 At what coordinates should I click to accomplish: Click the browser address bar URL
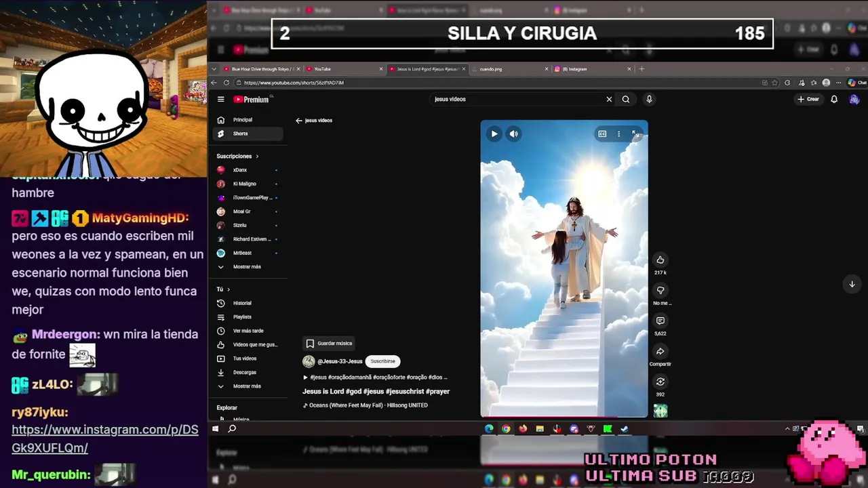point(294,83)
